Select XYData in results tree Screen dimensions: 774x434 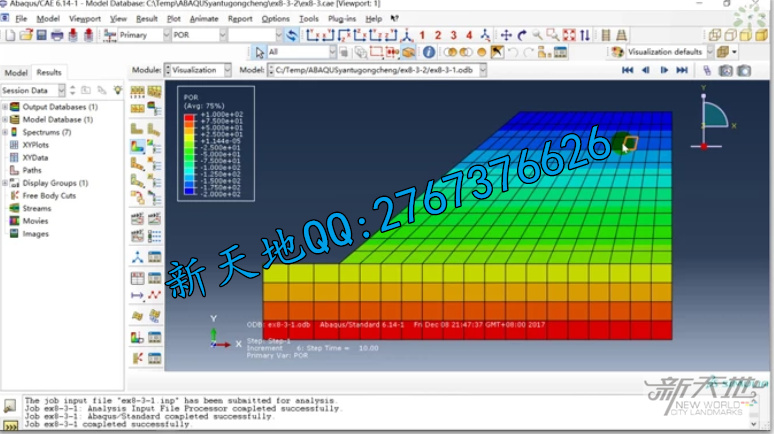(35, 158)
